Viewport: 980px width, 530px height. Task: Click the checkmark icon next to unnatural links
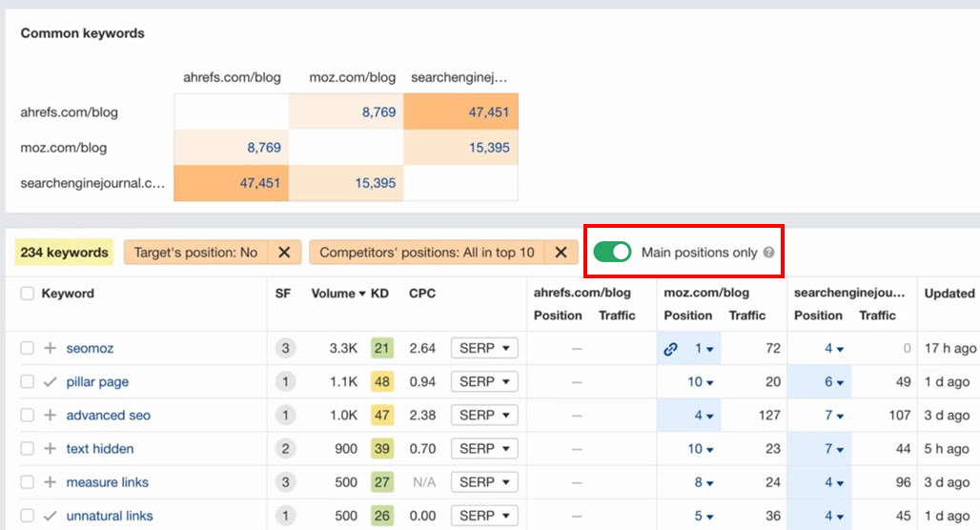[x=50, y=516]
